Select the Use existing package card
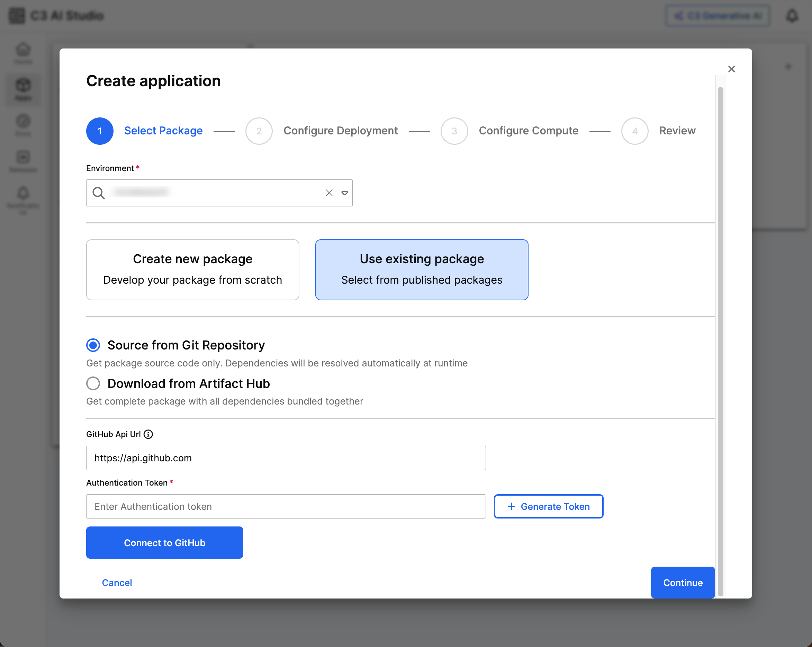Viewport: 812px width, 647px height. (422, 269)
